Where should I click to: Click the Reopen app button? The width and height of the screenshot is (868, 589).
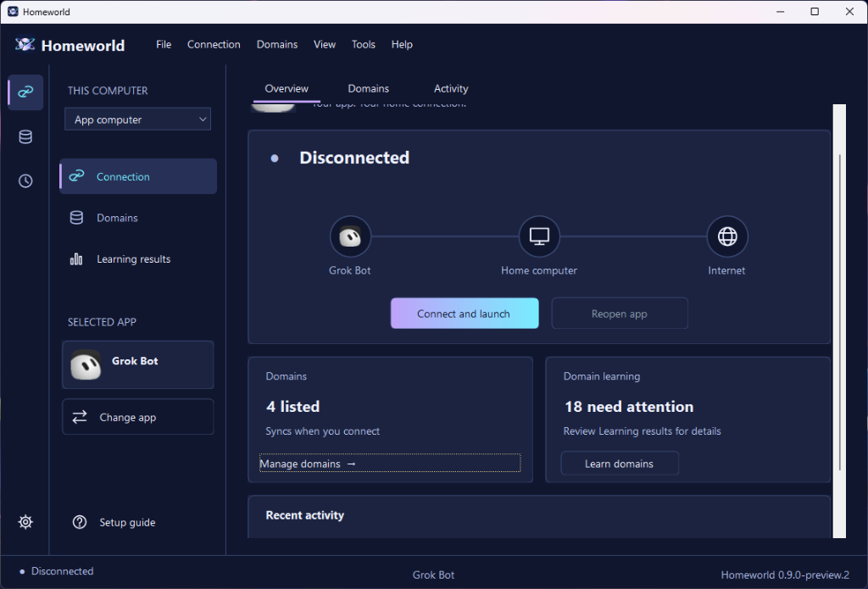(620, 314)
